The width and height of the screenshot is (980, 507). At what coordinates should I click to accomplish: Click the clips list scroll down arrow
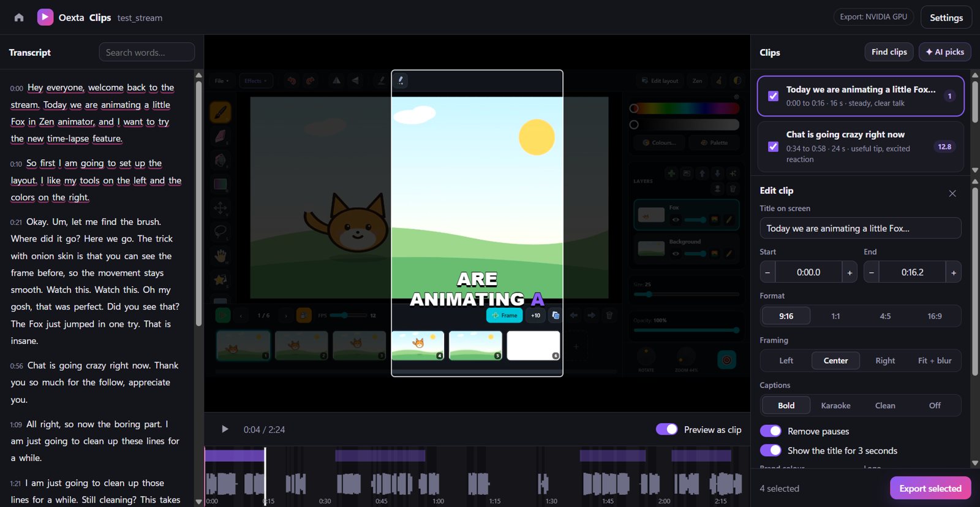(975, 170)
